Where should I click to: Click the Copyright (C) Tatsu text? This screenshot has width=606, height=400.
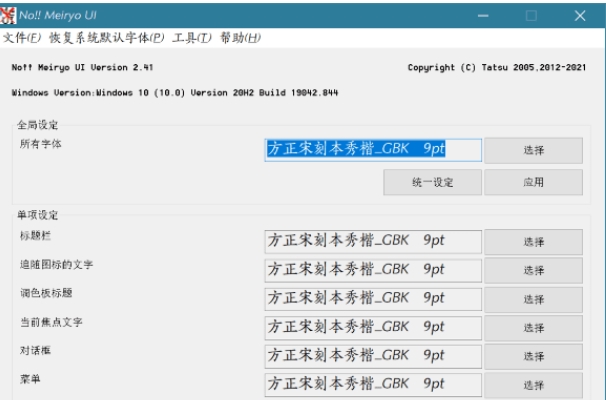[x=497, y=68]
